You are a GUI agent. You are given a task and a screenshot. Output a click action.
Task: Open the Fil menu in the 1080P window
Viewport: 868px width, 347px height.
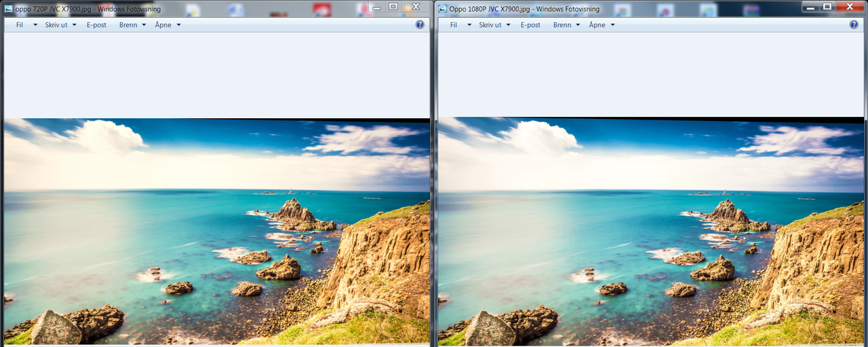pyautogui.click(x=460, y=24)
